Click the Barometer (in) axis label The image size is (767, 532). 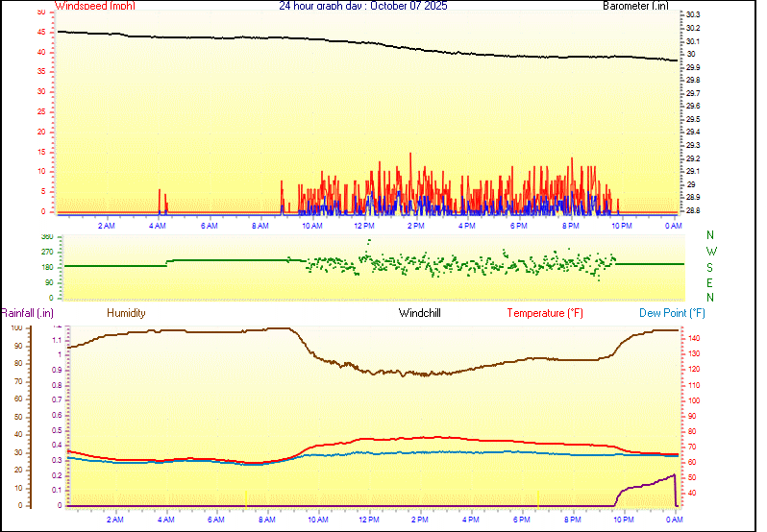(635, 6)
